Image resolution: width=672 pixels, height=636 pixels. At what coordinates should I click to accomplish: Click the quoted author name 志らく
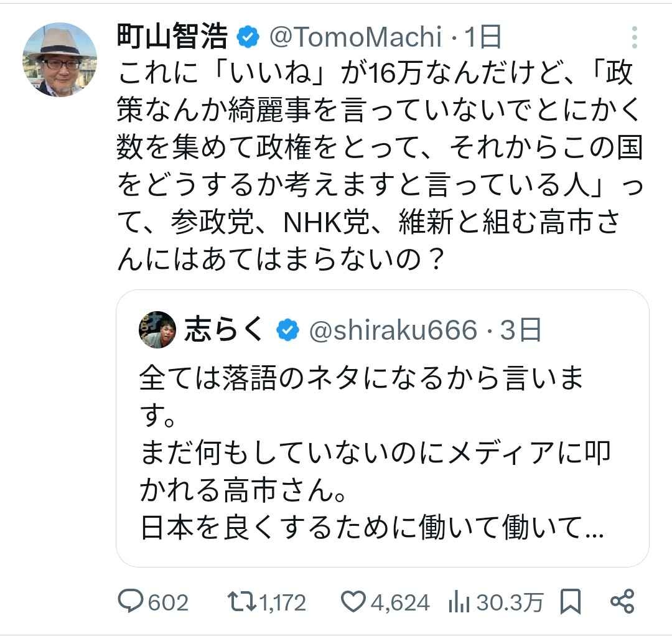225,330
